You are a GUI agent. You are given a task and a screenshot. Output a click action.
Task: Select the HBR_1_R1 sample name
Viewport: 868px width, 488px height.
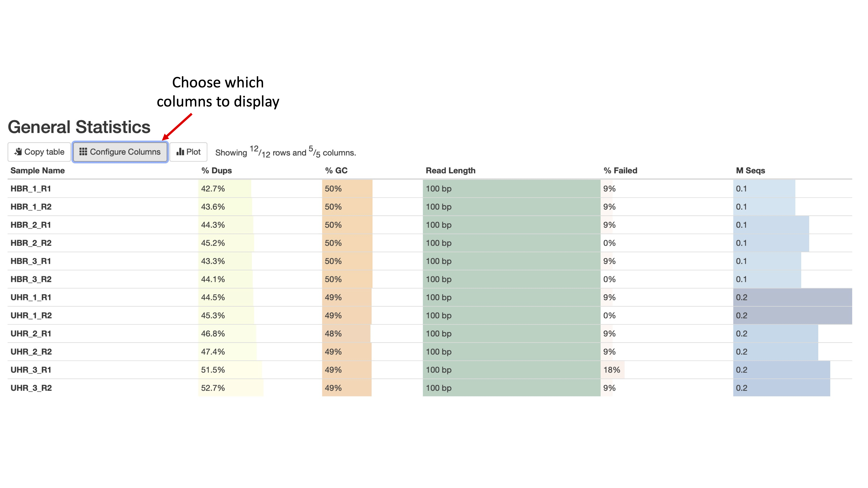[31, 189]
